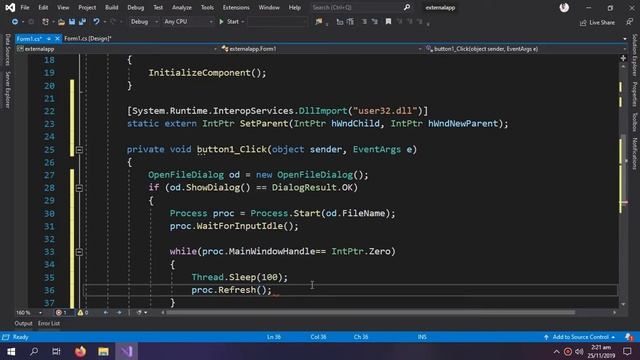Save the file with the save icon
Screen dimensions: 640x360
tap(72, 22)
